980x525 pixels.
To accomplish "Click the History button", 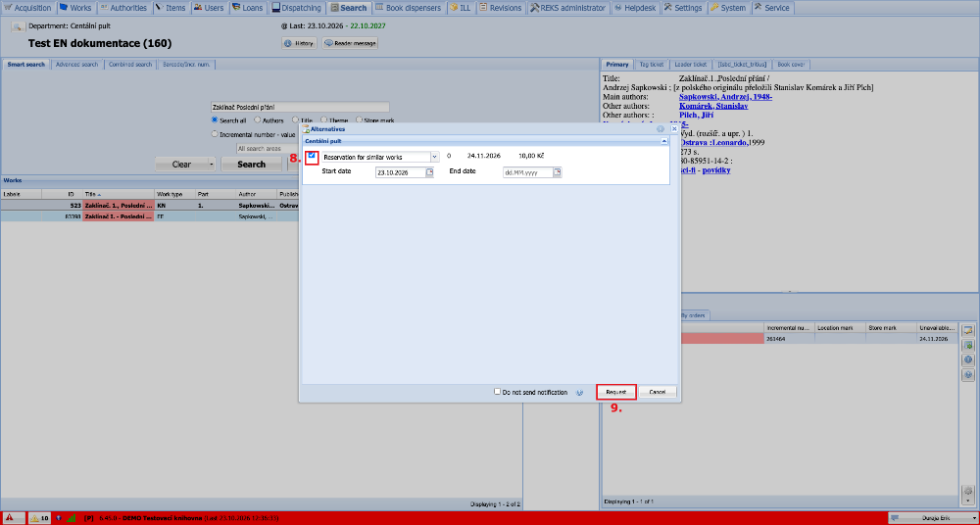I will [299, 43].
